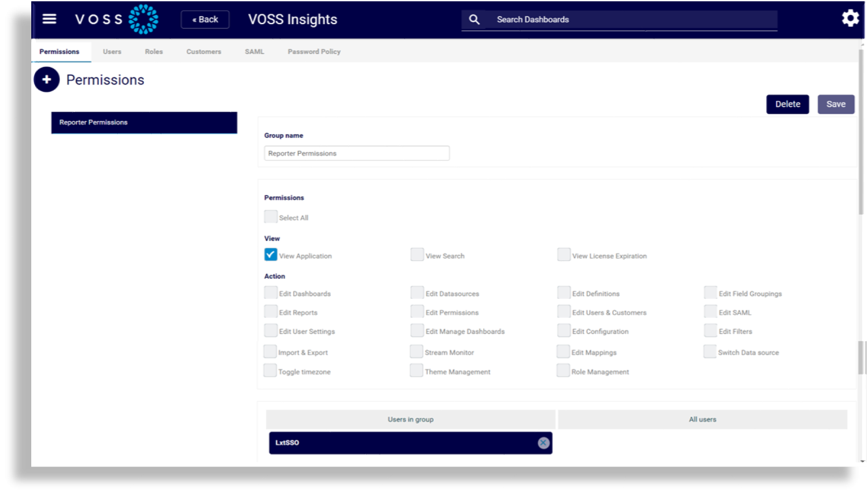Uncheck the View Application permission

point(271,255)
